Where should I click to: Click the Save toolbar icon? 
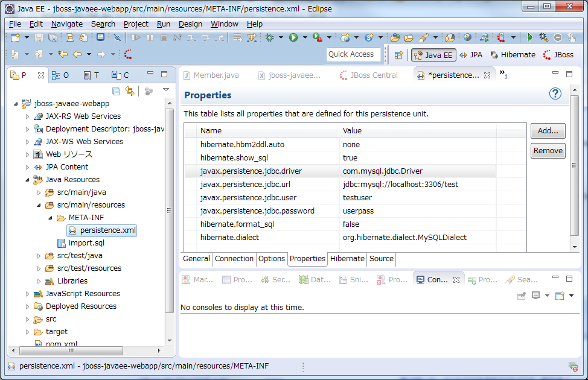pos(39,37)
